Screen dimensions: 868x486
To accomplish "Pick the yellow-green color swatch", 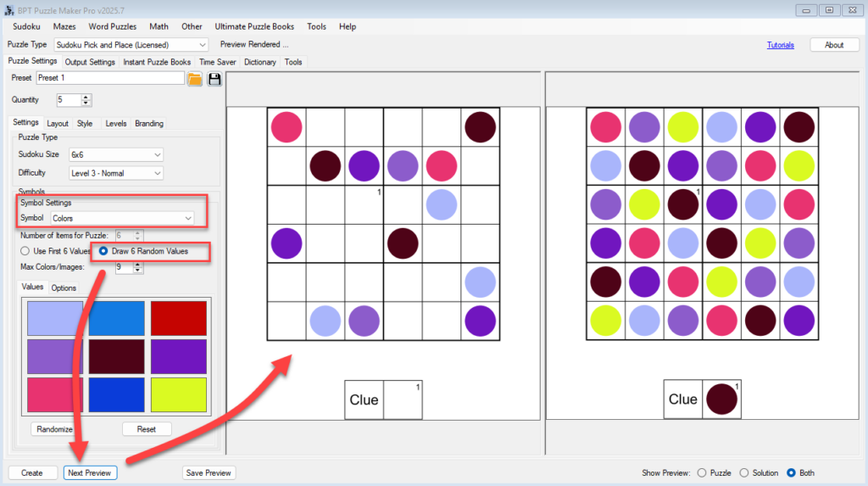I will (x=179, y=395).
